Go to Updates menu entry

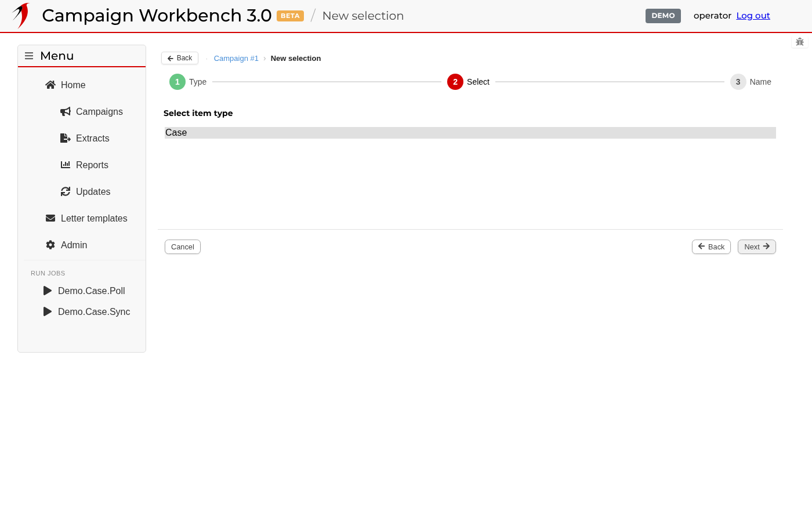pos(93,191)
